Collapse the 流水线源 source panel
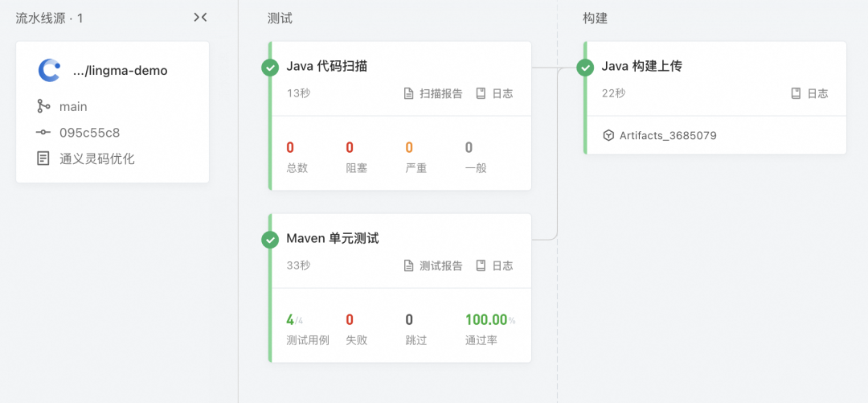This screenshot has height=403, width=868. tap(200, 18)
